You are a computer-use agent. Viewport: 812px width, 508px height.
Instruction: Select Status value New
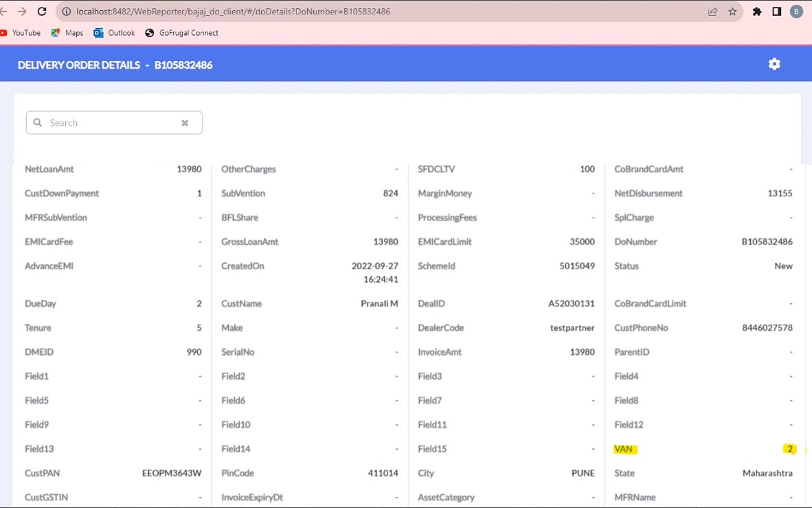[x=784, y=266]
